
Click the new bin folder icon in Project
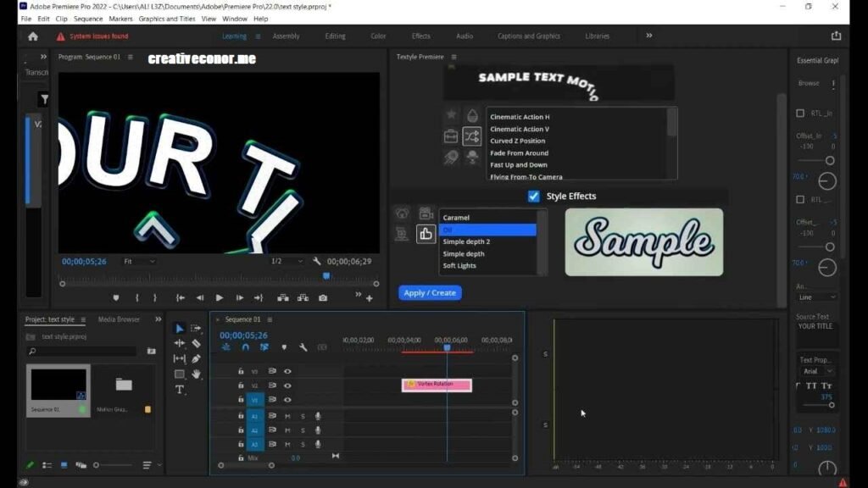tap(151, 351)
